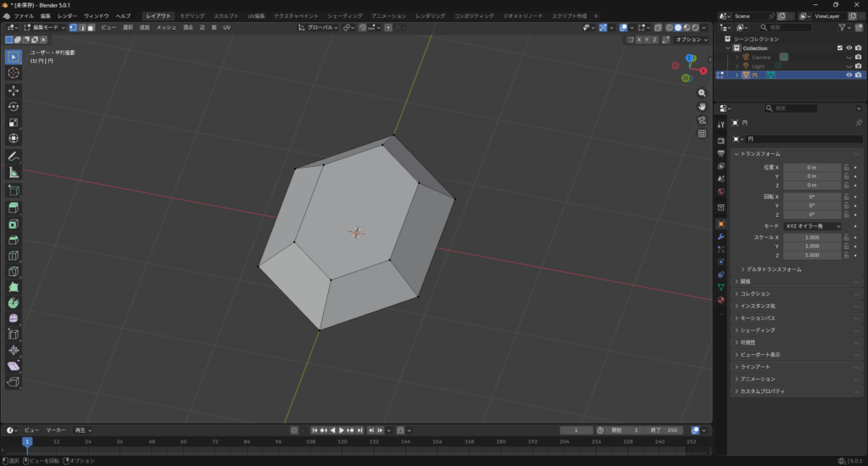
Task: Hide the 円 object with eye icon
Action: pyautogui.click(x=849, y=75)
